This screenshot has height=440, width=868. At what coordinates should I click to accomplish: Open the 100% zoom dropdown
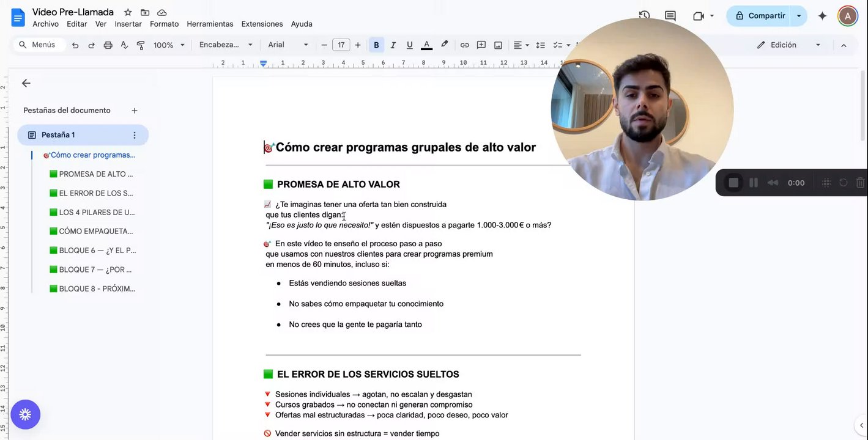point(169,45)
